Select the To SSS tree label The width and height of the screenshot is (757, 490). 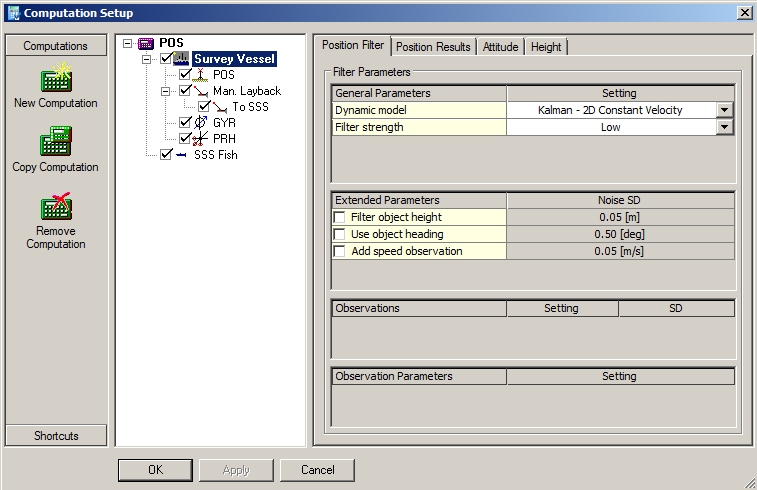(x=250, y=107)
